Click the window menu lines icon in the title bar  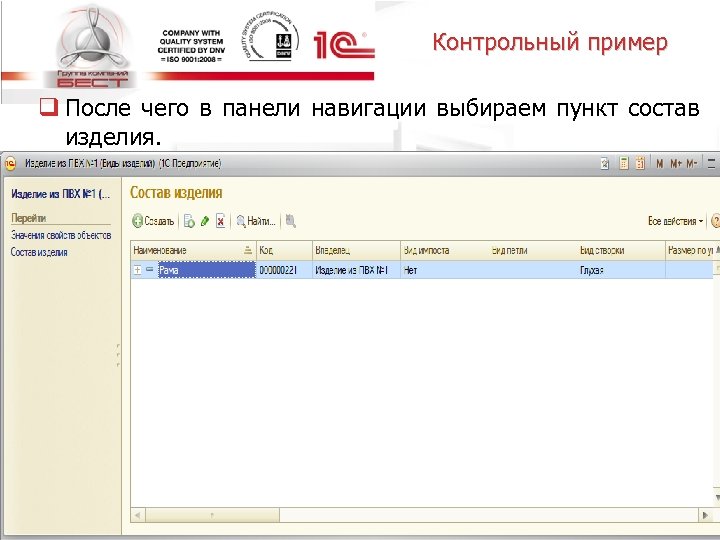[x=711, y=163]
